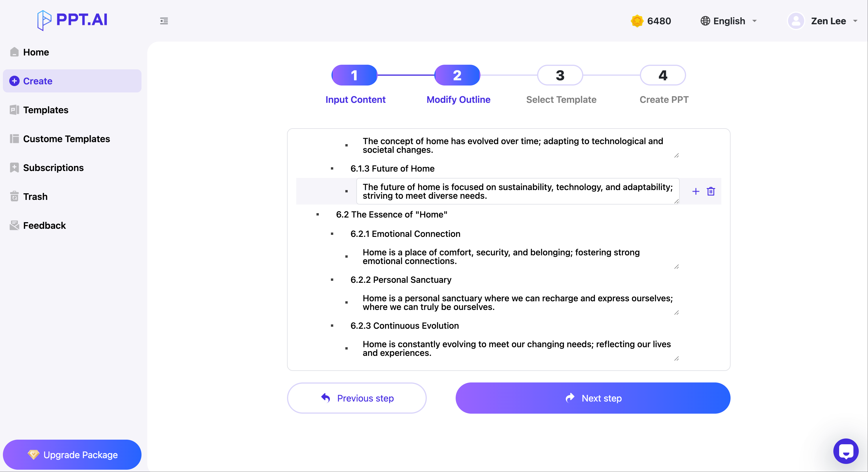
Task: Go back with Previous step button
Action: pyautogui.click(x=357, y=398)
